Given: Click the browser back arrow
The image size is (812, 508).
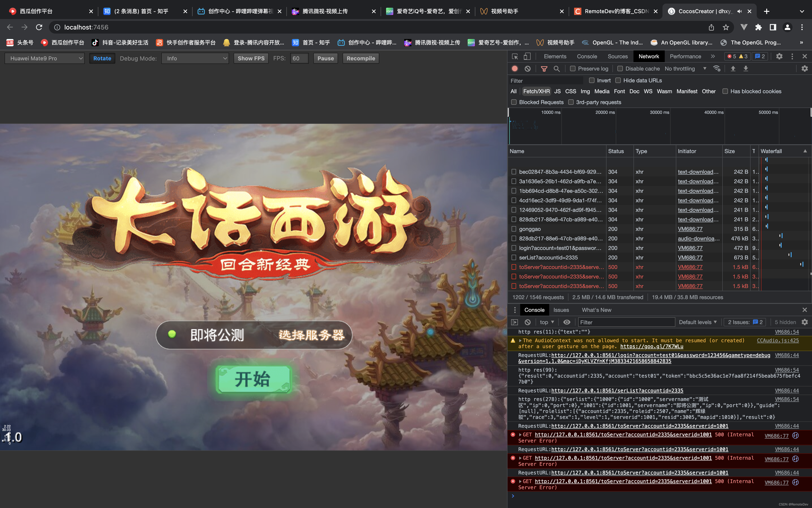Looking at the screenshot, I should 10,27.
